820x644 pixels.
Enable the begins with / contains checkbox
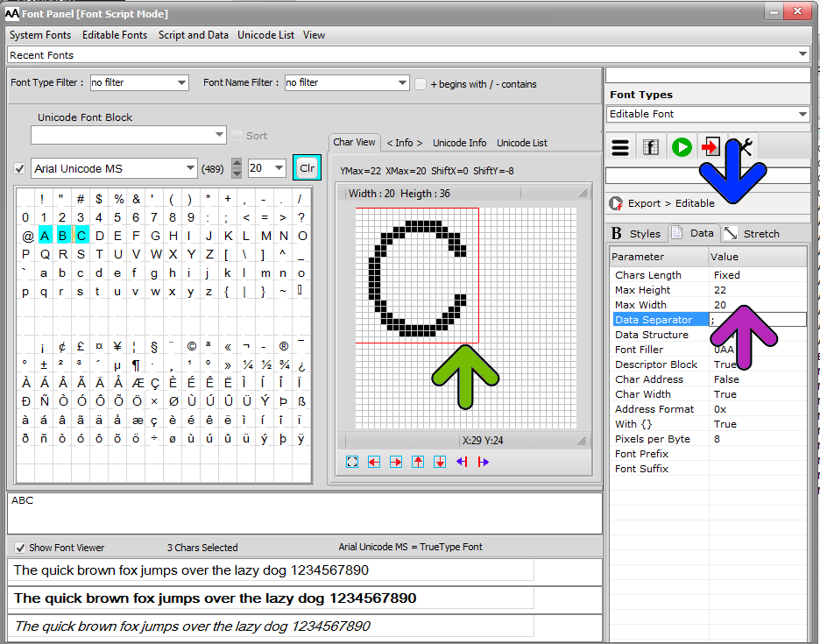pos(421,84)
